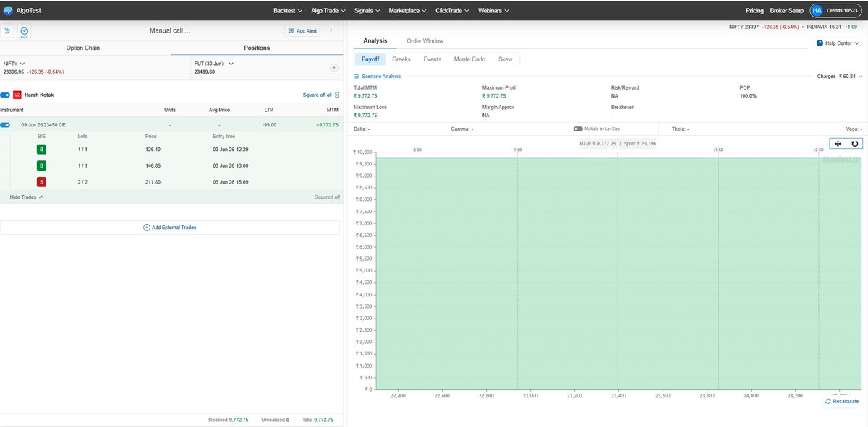The height and width of the screenshot is (427, 868).
Task: Click the futures price 23489.60
Action: [205, 72]
